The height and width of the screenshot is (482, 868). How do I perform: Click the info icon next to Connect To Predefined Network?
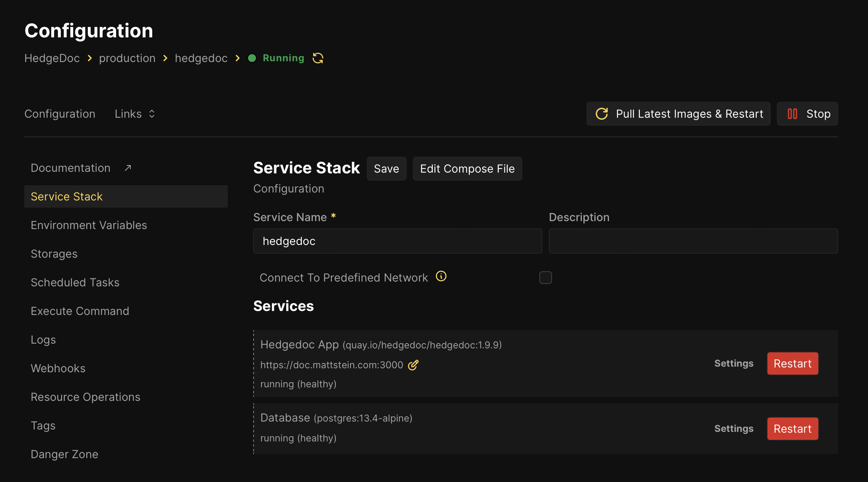[441, 276]
